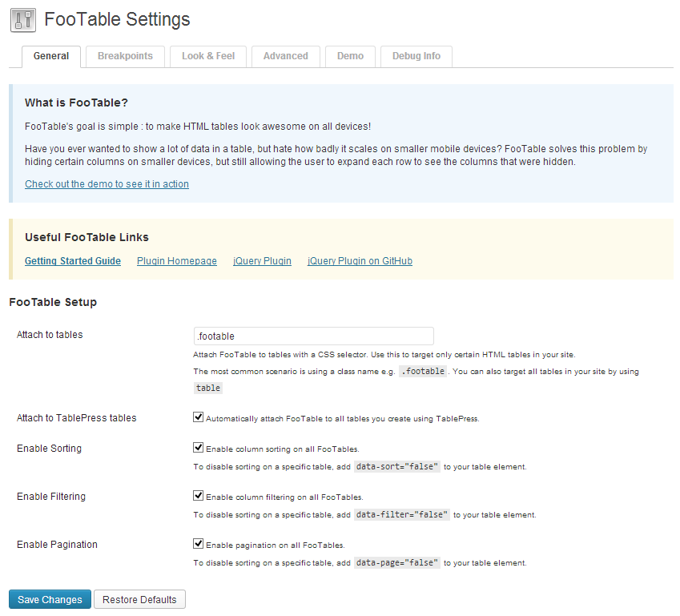This screenshot has height=616, width=680.
Task: Open the Debug Info tab
Action: [x=416, y=56]
